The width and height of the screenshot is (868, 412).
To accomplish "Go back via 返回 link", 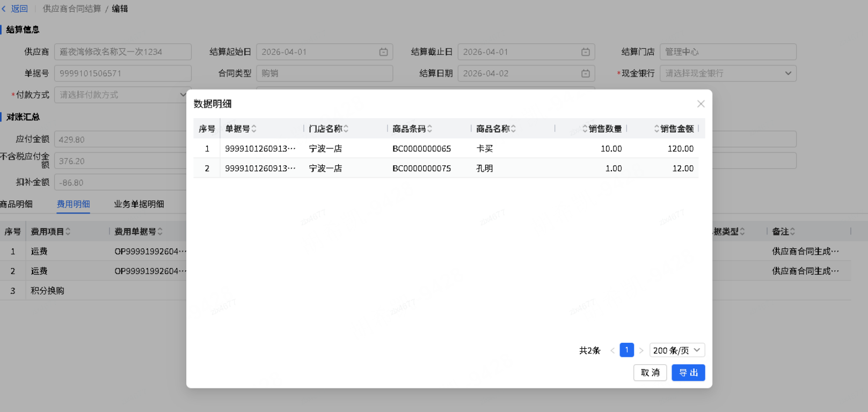I will [x=15, y=9].
